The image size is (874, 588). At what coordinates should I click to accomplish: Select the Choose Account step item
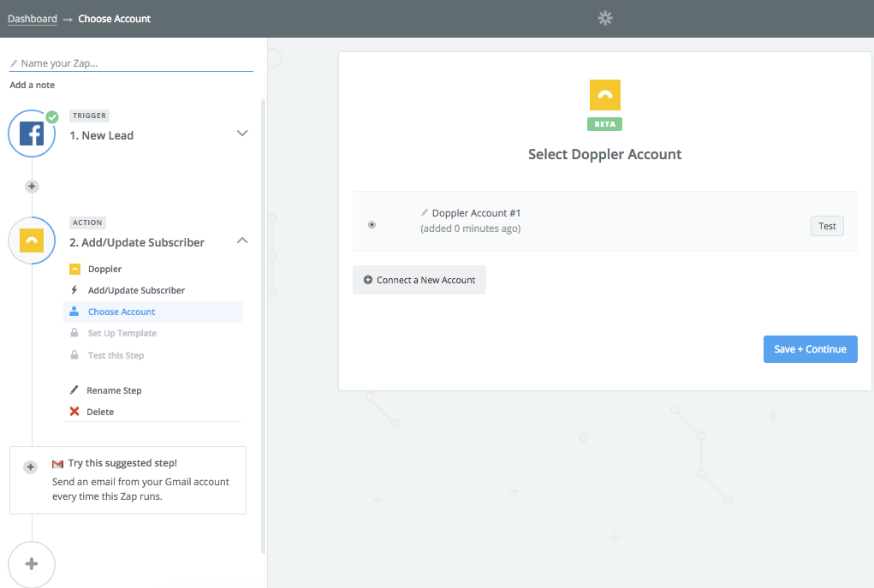(x=152, y=312)
